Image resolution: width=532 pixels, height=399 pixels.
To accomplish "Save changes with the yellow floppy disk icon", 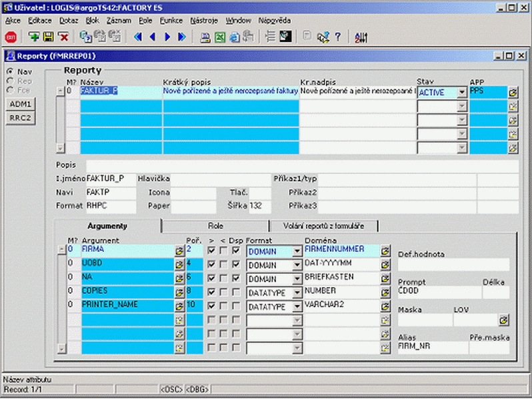I will click(x=48, y=37).
